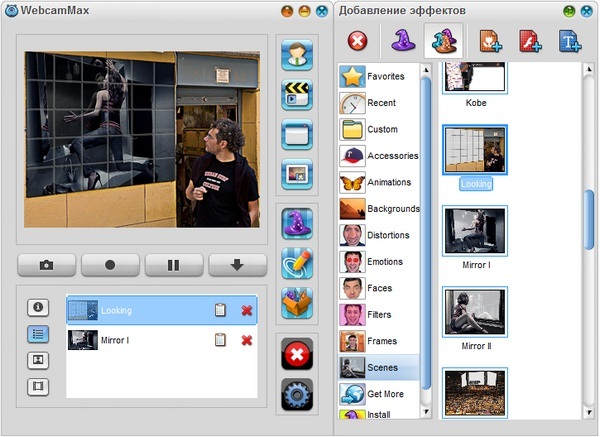Click the gear settings icon
The height and width of the screenshot is (437, 600).
[x=297, y=394]
